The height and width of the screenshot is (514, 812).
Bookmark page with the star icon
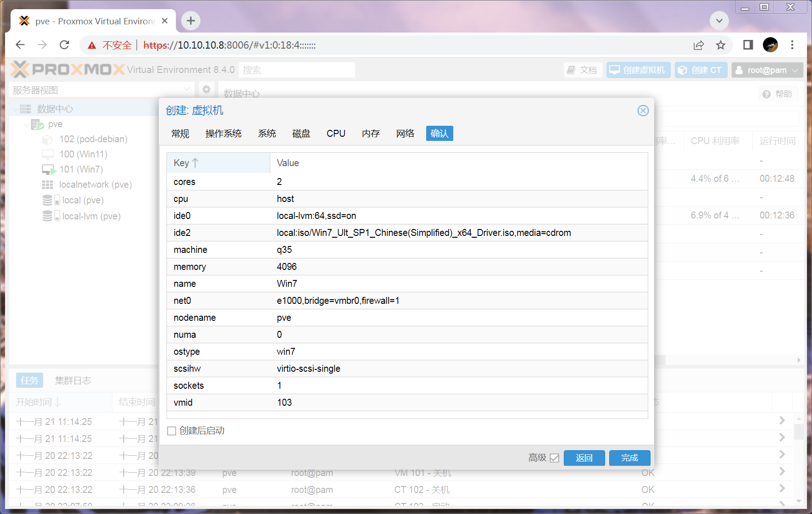[721, 45]
